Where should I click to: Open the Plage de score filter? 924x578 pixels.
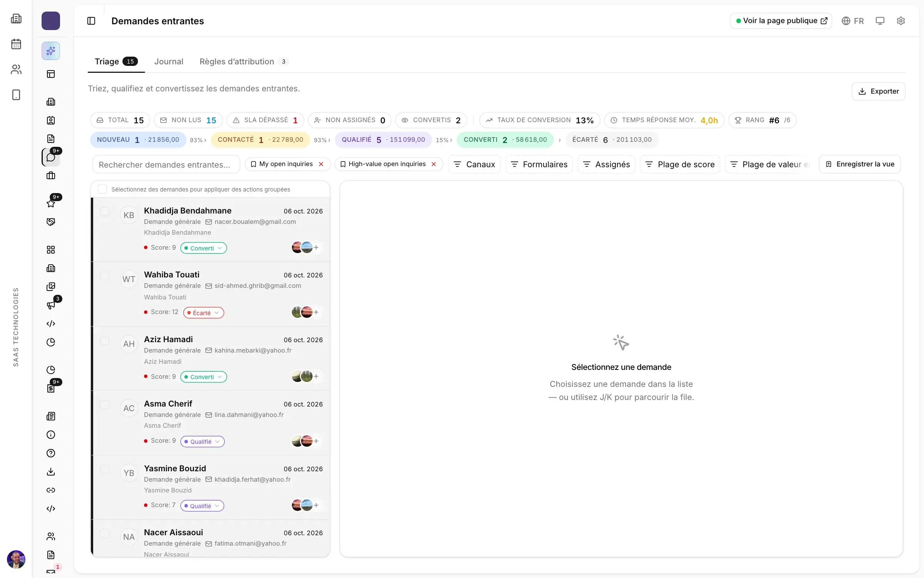[680, 165]
